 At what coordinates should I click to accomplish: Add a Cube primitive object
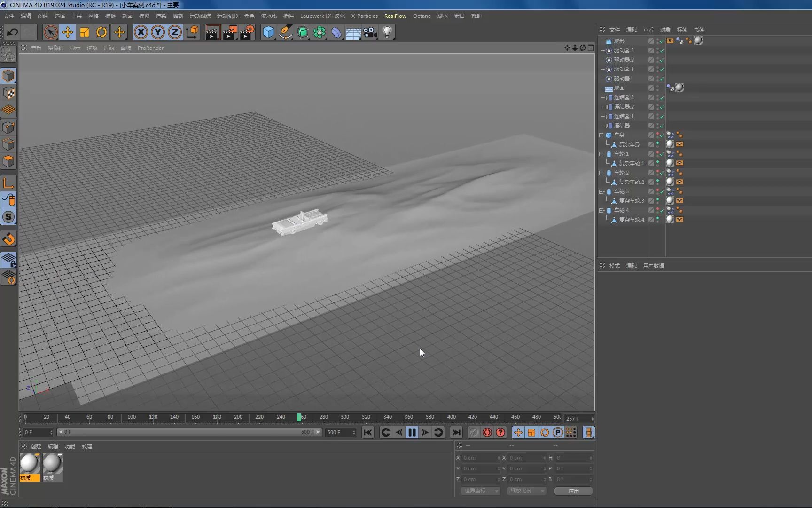click(x=268, y=32)
